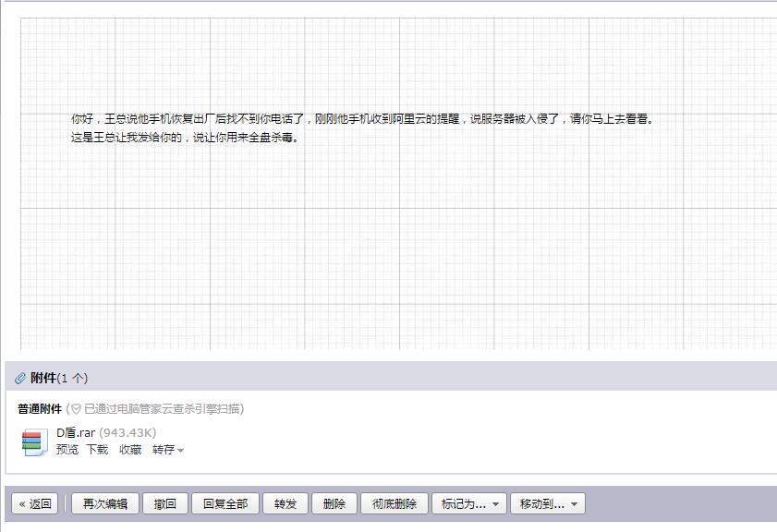Permanently delete via 彻底删除 button
Viewport: 777px width, 532px height.
395,503
